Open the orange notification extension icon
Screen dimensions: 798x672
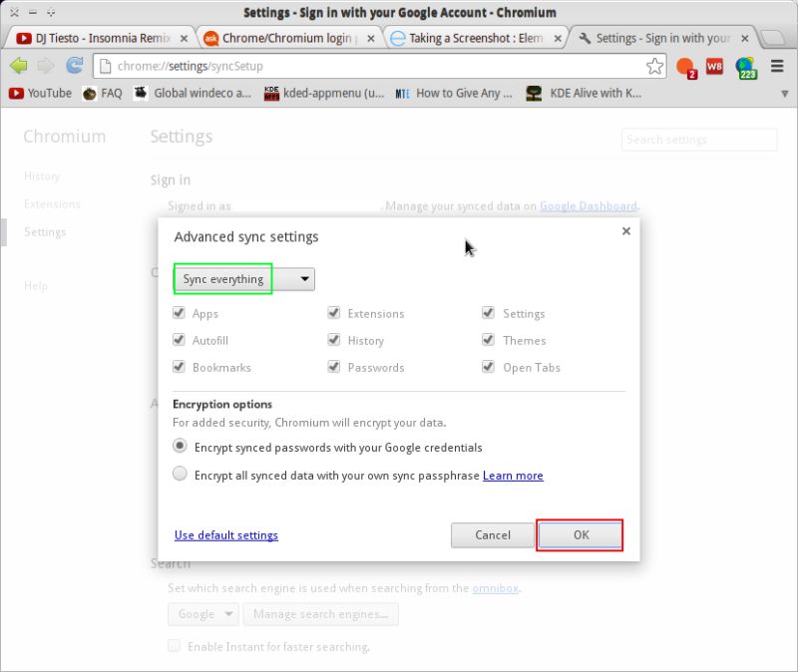683,65
